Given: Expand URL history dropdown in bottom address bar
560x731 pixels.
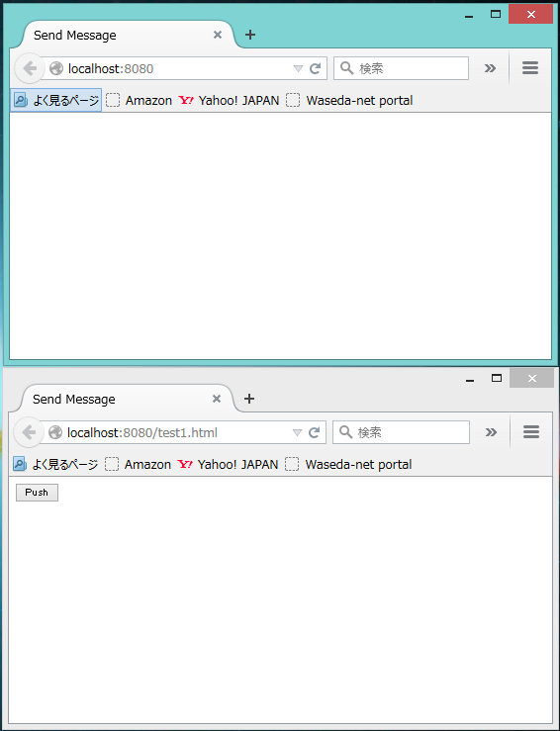Looking at the screenshot, I should 297,432.
